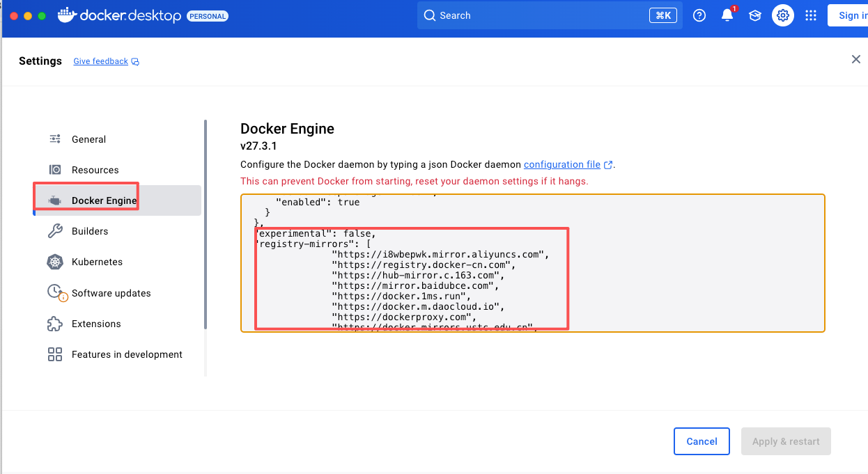
Task: Click the mirror.baidubce.com mirror line
Action: (417, 286)
